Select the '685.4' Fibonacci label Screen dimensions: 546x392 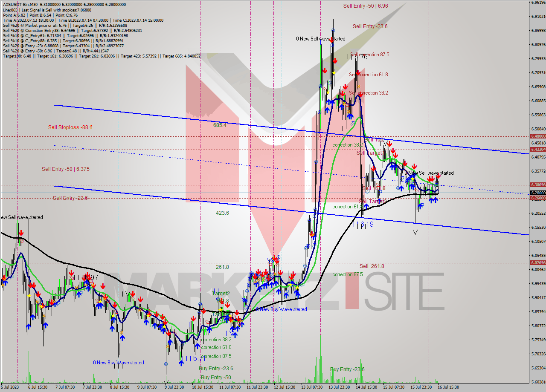[x=220, y=125]
